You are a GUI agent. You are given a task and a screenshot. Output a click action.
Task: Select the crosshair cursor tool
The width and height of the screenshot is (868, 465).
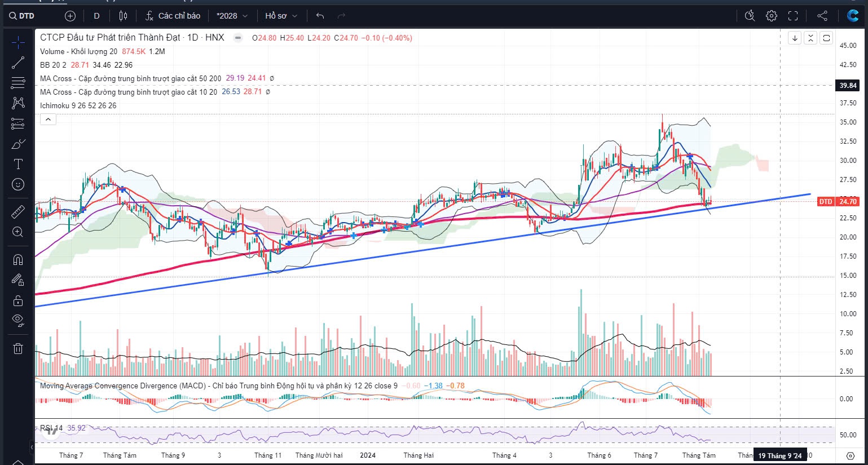click(x=18, y=42)
